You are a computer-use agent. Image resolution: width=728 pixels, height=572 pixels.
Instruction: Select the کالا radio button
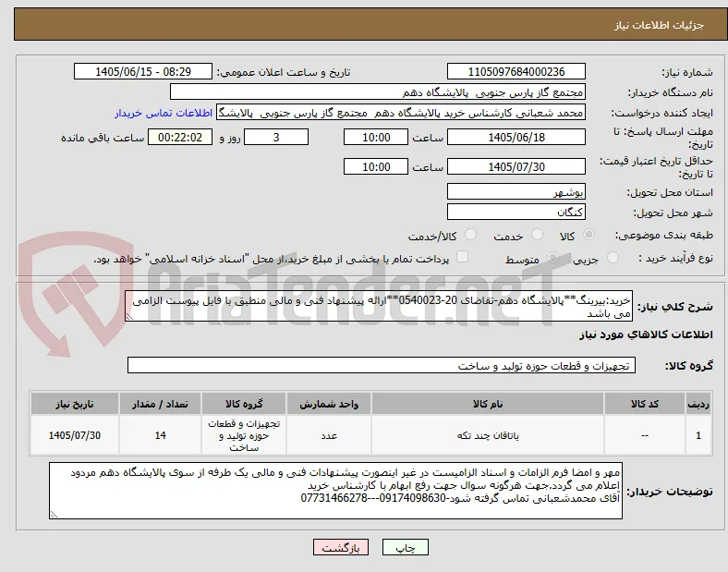[x=588, y=235]
